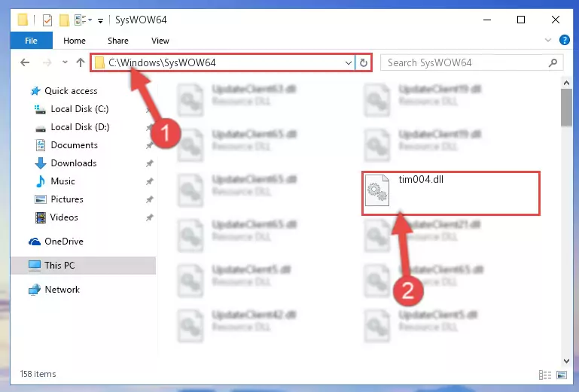Click the pin icon beside Downloads
Screen dimensions: 579x392
pos(149,163)
